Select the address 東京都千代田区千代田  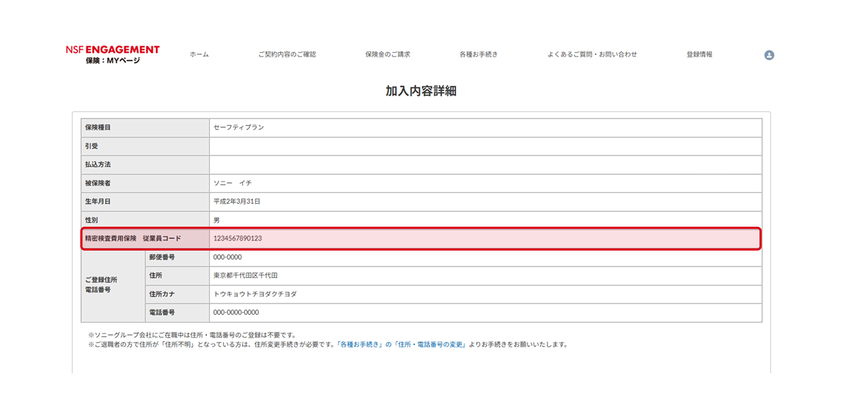pos(245,276)
